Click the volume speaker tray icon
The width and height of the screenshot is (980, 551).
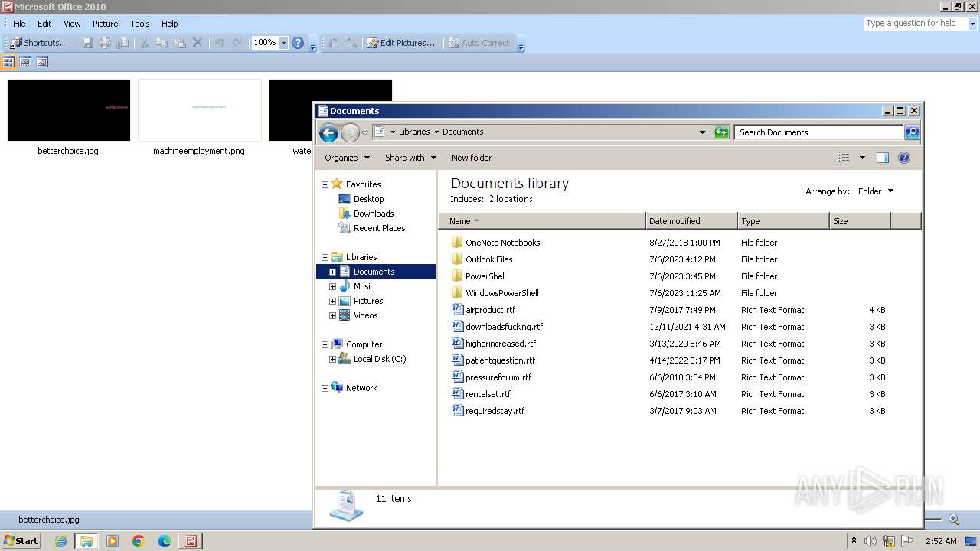tap(871, 541)
